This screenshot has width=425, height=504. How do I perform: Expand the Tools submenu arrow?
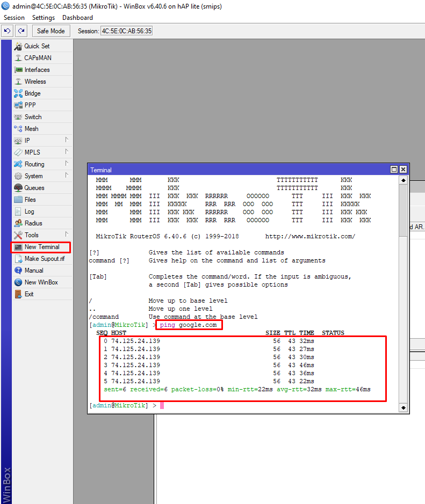pyautogui.click(x=67, y=235)
